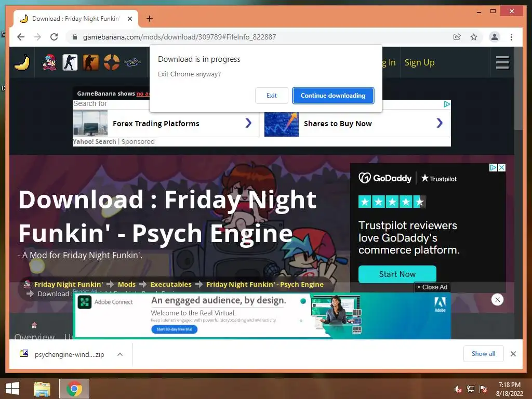Open the Action Center flag icon
Image resolution: width=532 pixels, height=399 pixels.
tap(483, 389)
